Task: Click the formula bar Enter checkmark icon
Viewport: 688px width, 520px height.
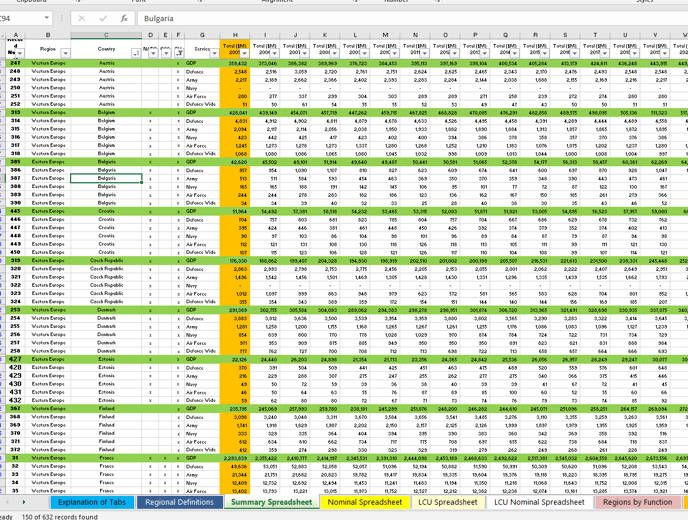Action: (103, 18)
